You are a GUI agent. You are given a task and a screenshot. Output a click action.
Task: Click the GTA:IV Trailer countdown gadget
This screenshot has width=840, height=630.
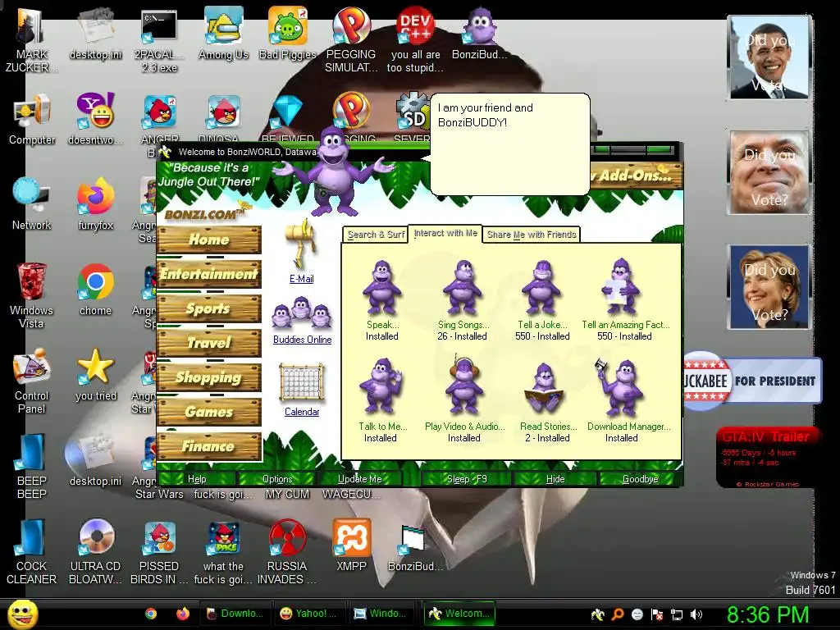pyautogui.click(x=767, y=458)
